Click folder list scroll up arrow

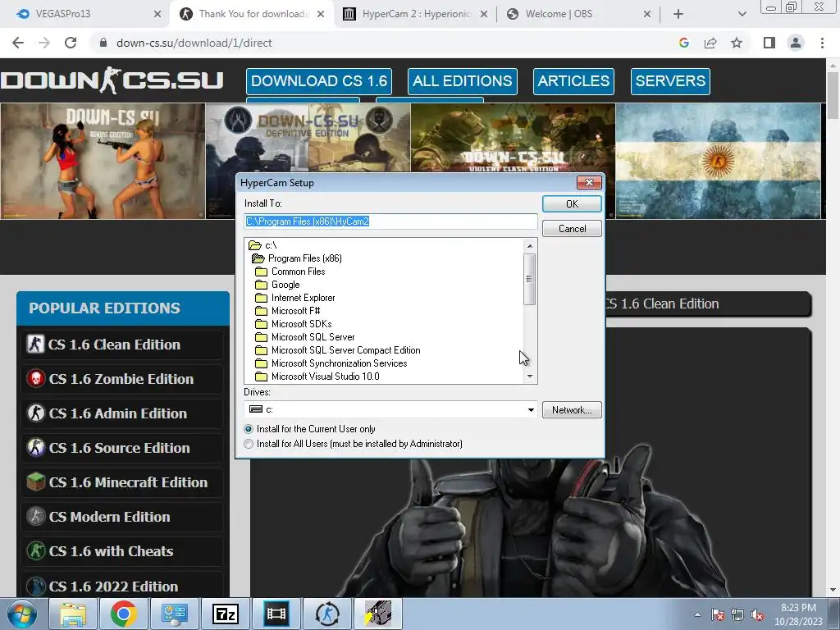[530, 245]
